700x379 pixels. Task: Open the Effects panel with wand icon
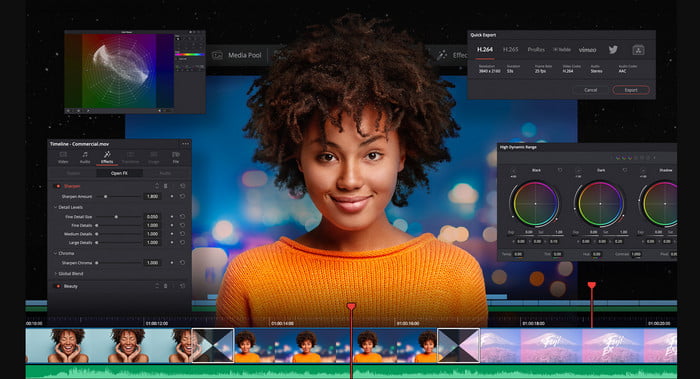[x=452, y=55]
